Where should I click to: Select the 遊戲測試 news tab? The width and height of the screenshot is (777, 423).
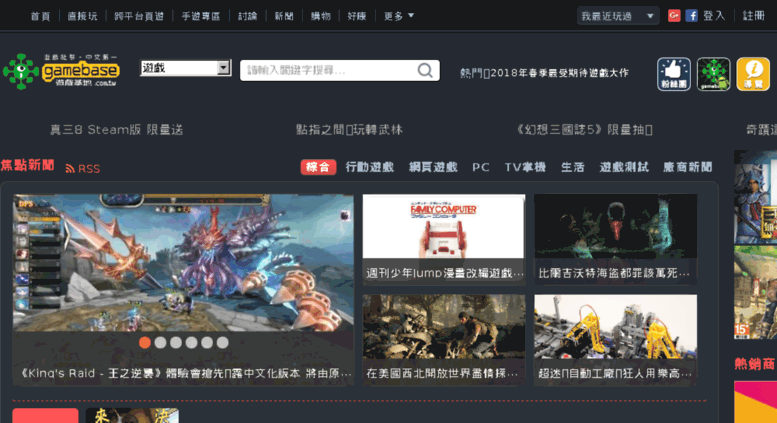(x=624, y=167)
